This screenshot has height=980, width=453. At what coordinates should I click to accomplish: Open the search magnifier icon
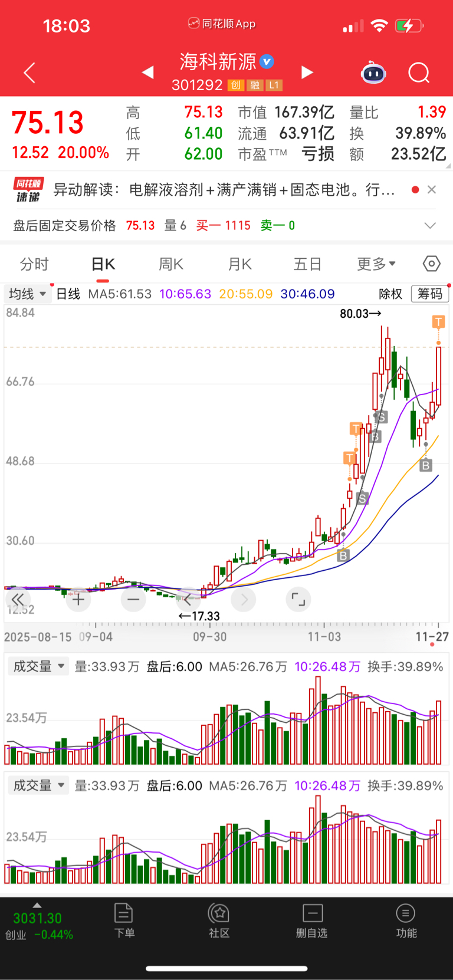pos(419,73)
